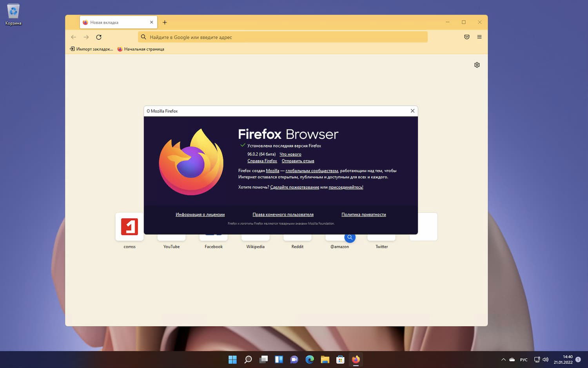Open File Explorer from the taskbar

325,359
